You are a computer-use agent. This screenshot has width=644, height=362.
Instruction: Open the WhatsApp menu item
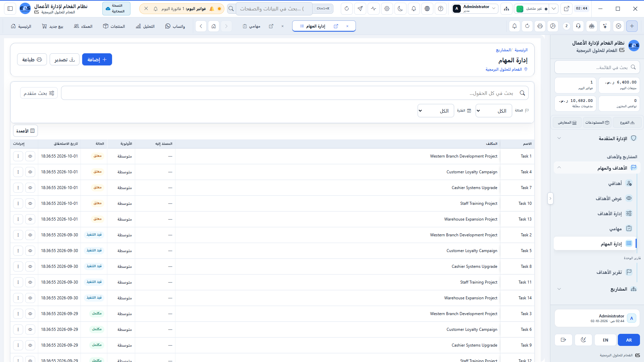tap(175, 26)
